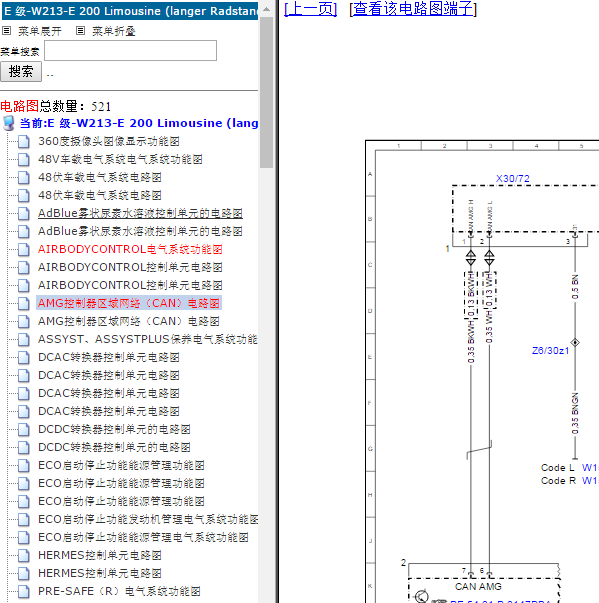Image resolution: width=599 pixels, height=603 pixels.
Task: Open red AIRBODYCONTROL电气系统功能图 entry
Action: click(130, 250)
